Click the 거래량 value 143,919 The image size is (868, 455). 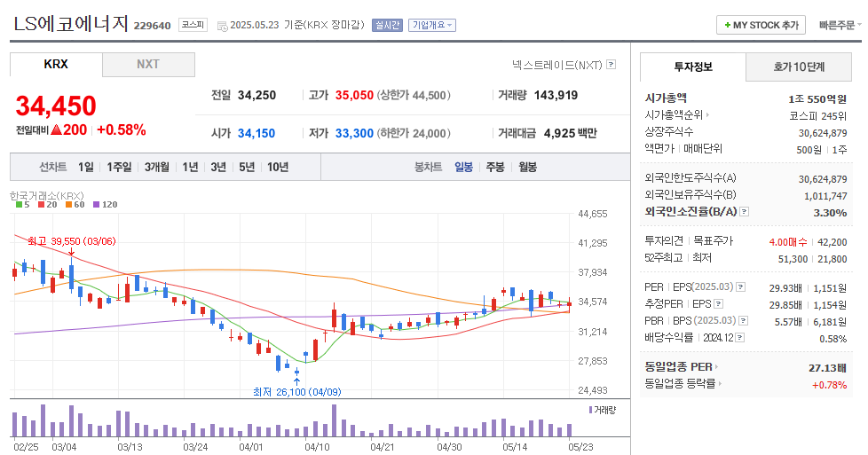(556, 95)
